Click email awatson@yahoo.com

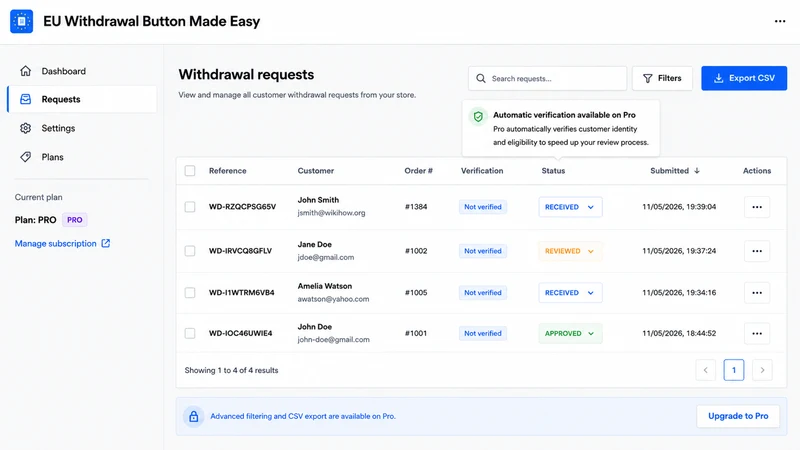pyautogui.click(x=333, y=299)
